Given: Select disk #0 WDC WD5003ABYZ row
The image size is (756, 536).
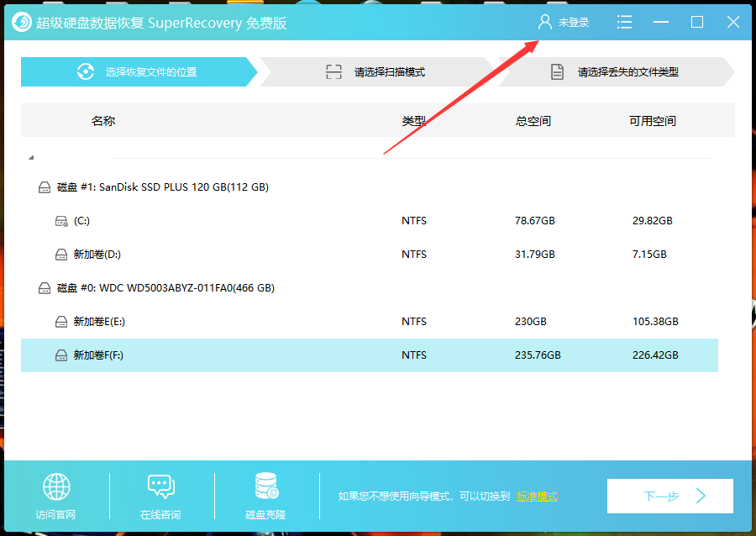Looking at the screenshot, I should [x=370, y=288].
